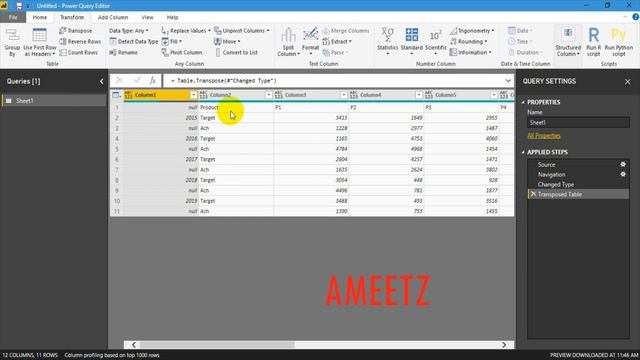
Task: Click the table menu icon at grid corner
Action: (116, 95)
